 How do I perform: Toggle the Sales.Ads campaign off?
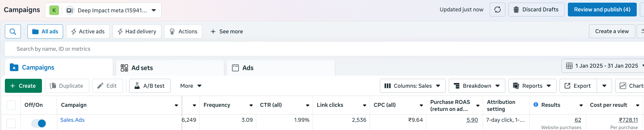[x=39, y=123]
